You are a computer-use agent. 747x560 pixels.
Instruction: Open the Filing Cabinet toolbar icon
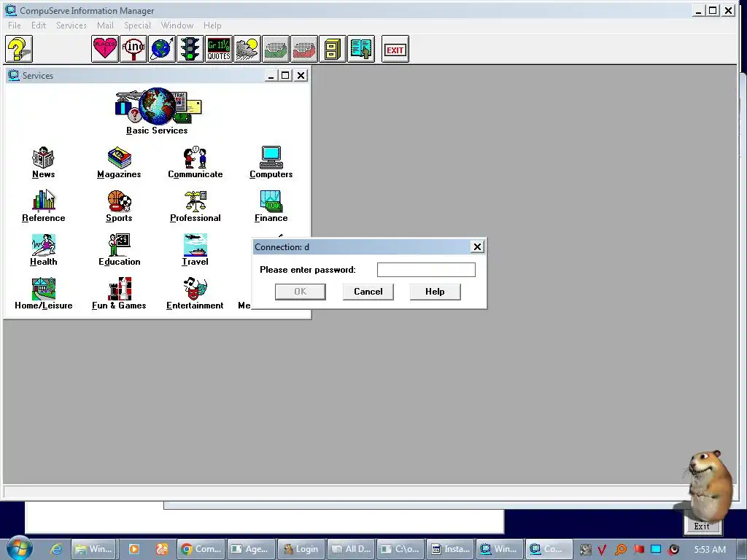pyautogui.click(x=333, y=49)
